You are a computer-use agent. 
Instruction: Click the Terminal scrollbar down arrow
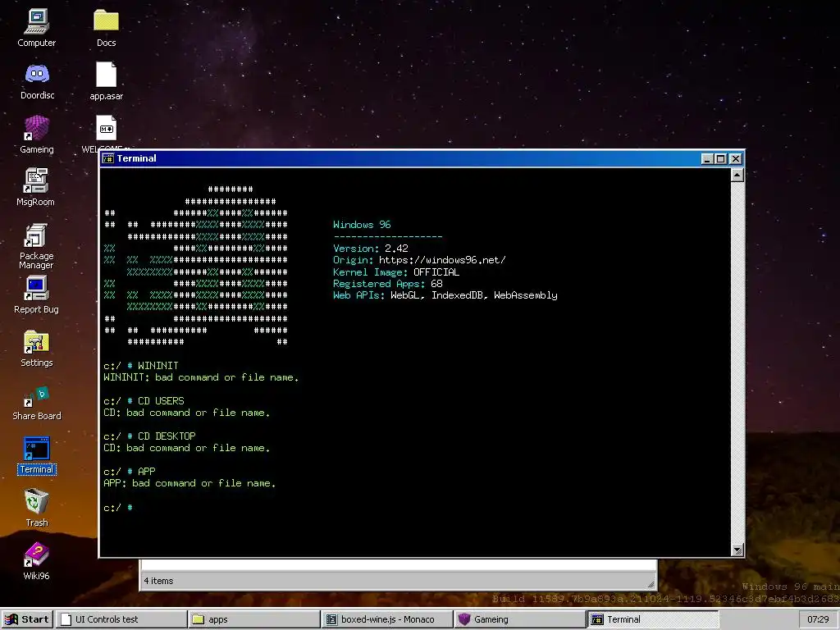[x=737, y=550]
